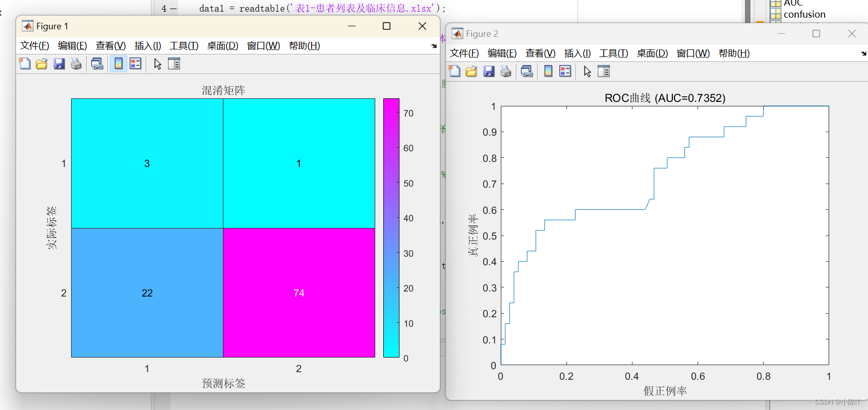This screenshot has width=868, height=410.
Task: Maximize the Figure 2 window
Action: pos(817,34)
